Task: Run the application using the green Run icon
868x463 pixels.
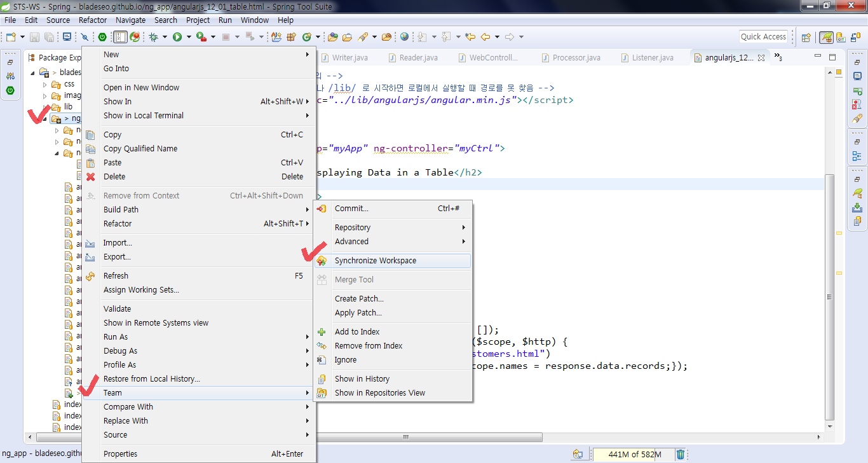Action: click(x=177, y=36)
